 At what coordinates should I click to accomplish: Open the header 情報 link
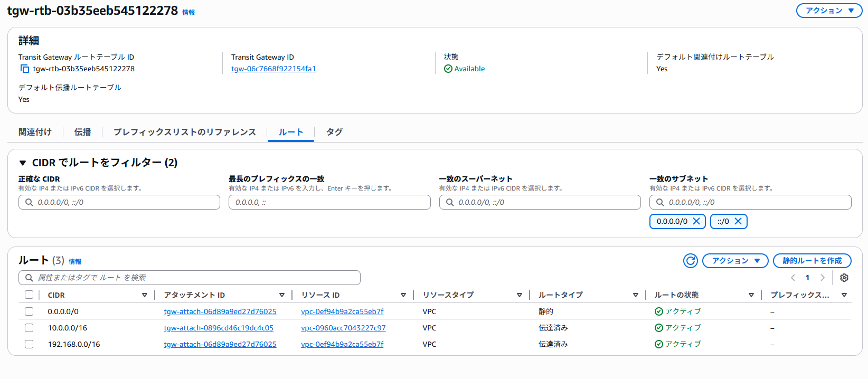tap(188, 12)
